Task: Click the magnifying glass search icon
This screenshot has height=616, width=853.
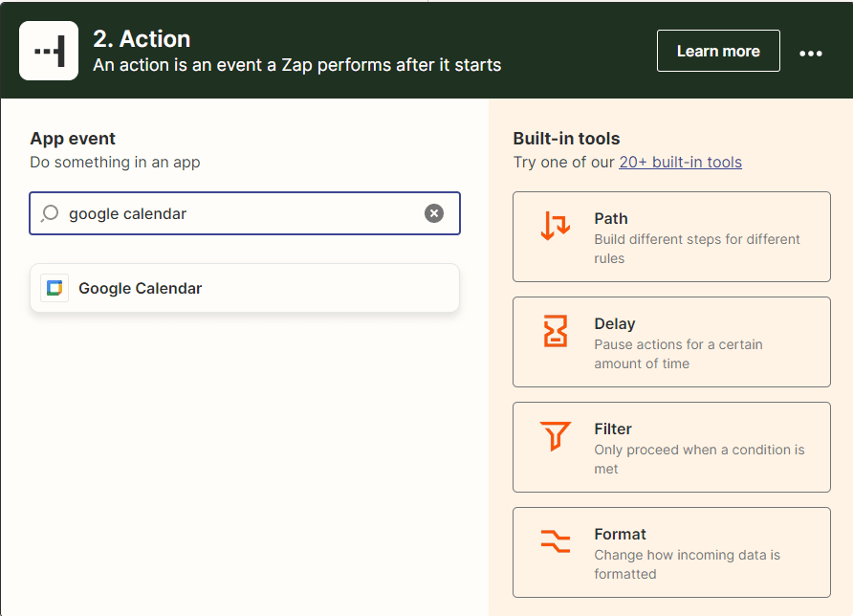Action: [x=50, y=213]
